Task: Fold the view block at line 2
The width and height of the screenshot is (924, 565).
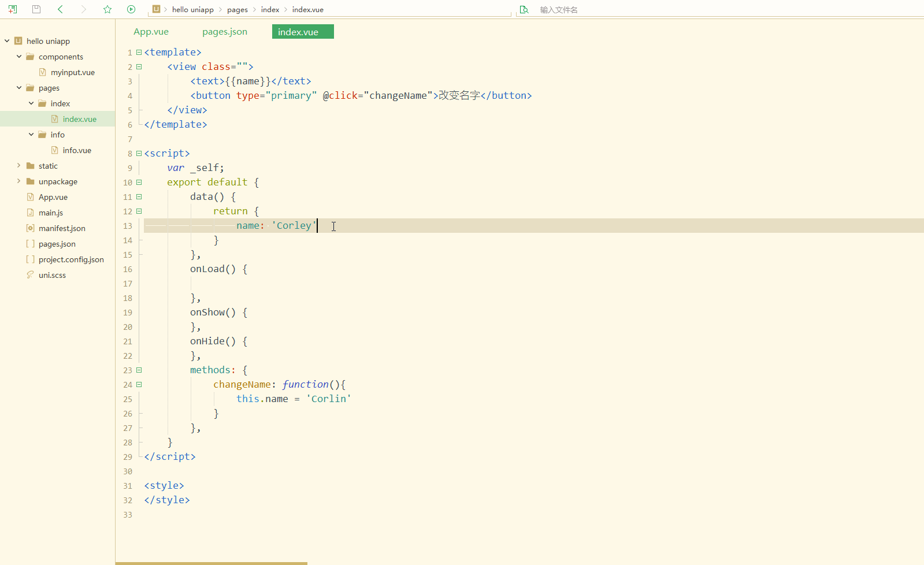Action: point(139,66)
